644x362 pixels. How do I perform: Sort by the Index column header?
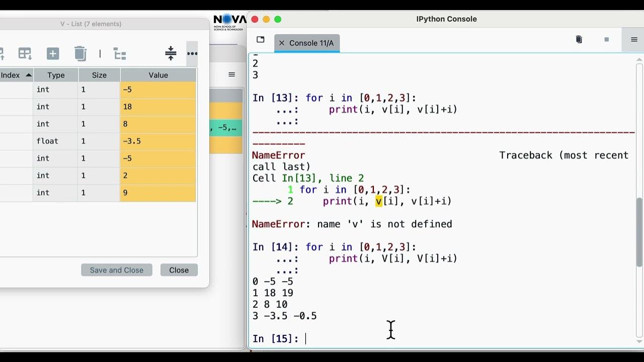(16, 75)
